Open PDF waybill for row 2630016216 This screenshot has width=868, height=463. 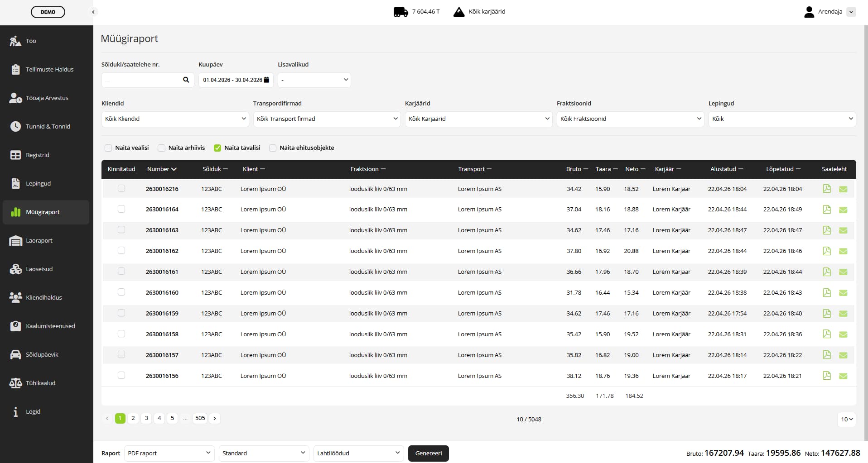(826, 189)
